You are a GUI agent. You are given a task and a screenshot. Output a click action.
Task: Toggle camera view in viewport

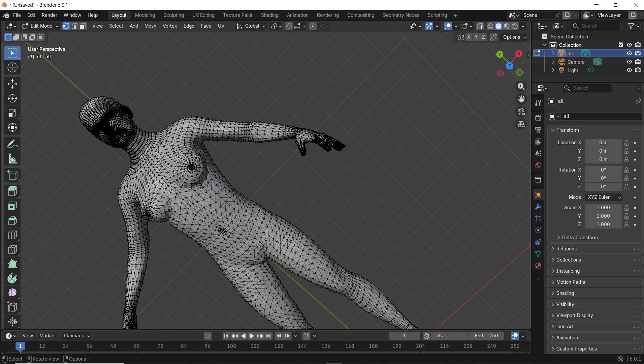[x=521, y=112]
